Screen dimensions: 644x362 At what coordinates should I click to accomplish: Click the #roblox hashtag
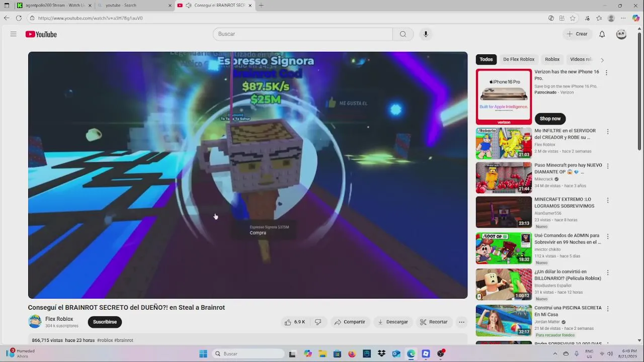tap(105, 340)
